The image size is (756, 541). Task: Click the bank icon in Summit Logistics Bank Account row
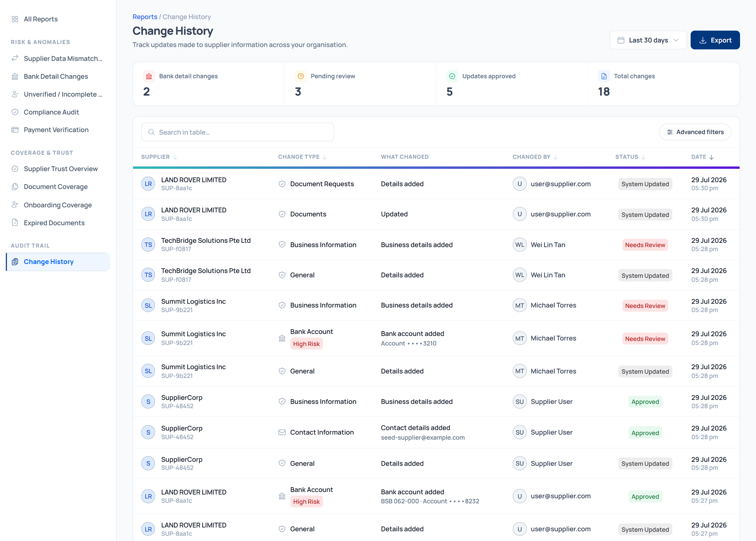(282, 338)
